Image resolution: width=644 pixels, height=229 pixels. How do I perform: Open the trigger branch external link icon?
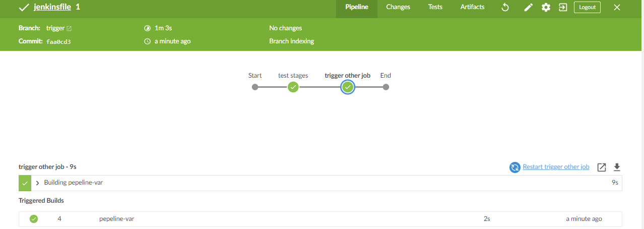[x=69, y=28]
